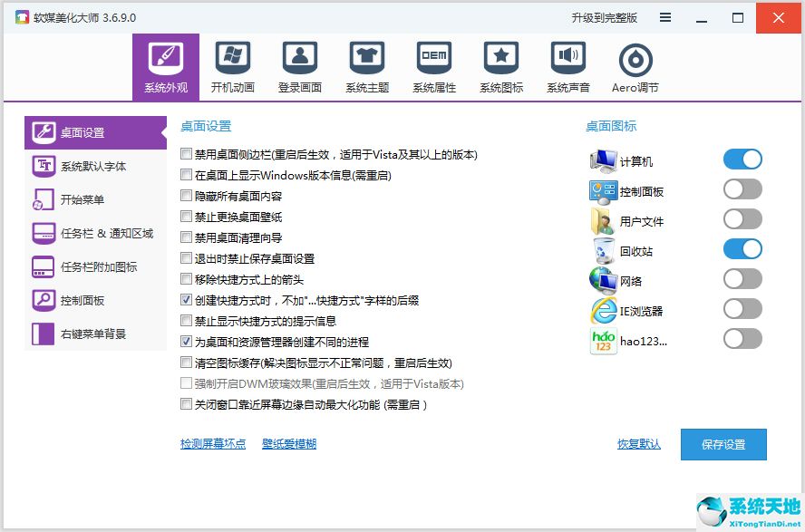The image size is (805, 532).
Task: Click the 检测屏幕坏点 link
Action: 213,444
